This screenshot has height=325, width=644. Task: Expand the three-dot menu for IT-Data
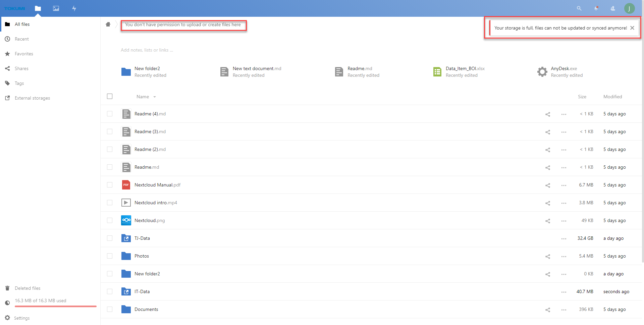[563, 292]
